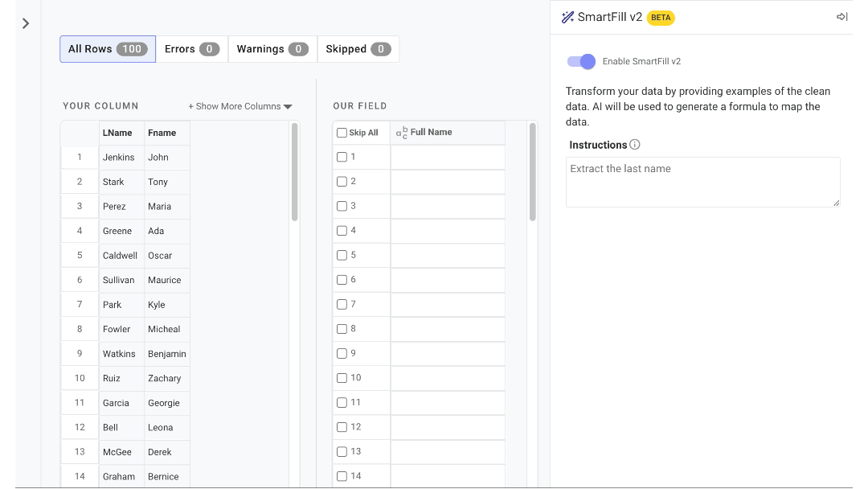This screenshot has height=489, width=868.
Task: Expand the left sidebar chevron
Action: click(26, 23)
